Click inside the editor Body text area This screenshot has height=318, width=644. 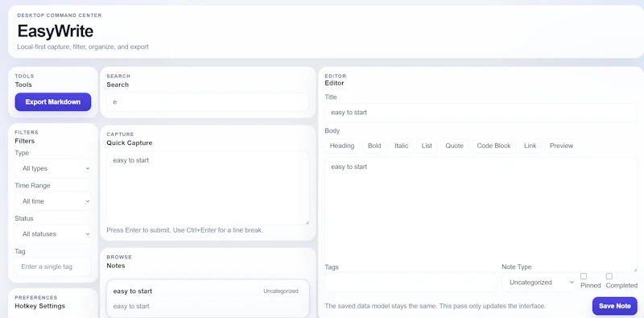481,214
